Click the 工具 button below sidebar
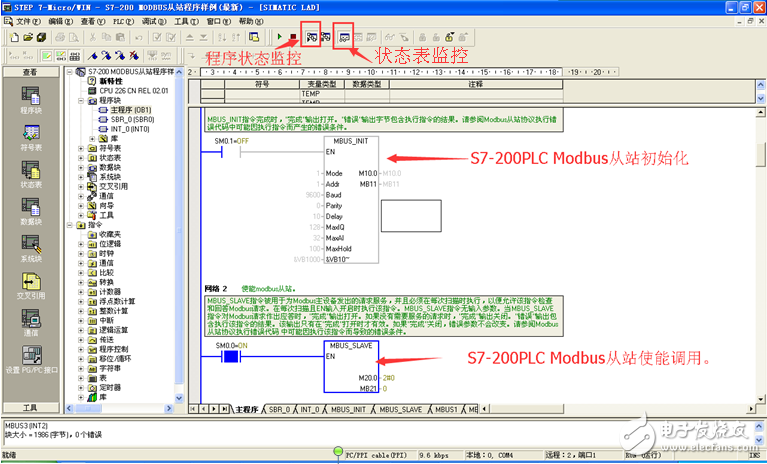 tap(30, 407)
